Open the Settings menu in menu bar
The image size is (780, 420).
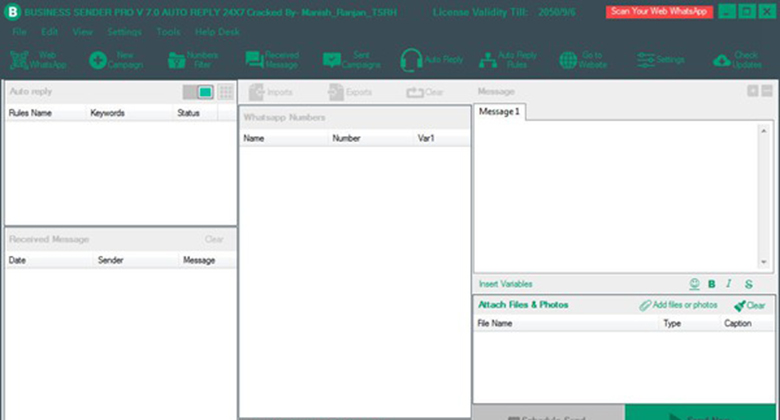tap(124, 32)
